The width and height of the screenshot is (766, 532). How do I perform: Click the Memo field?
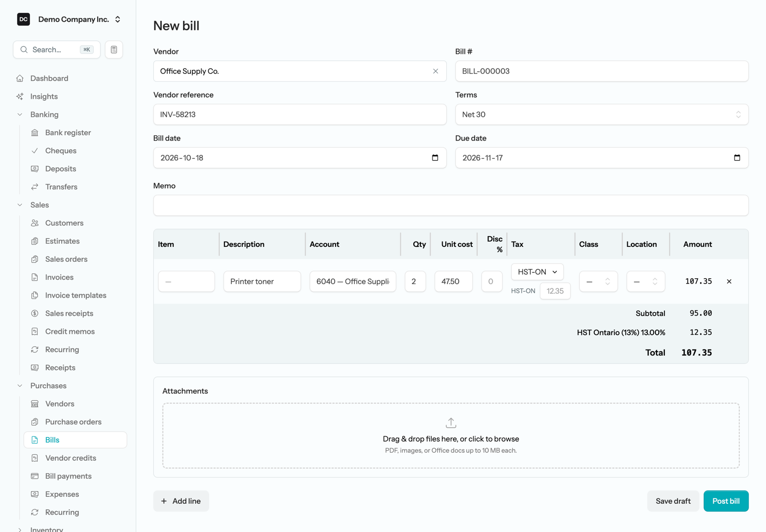451,205
